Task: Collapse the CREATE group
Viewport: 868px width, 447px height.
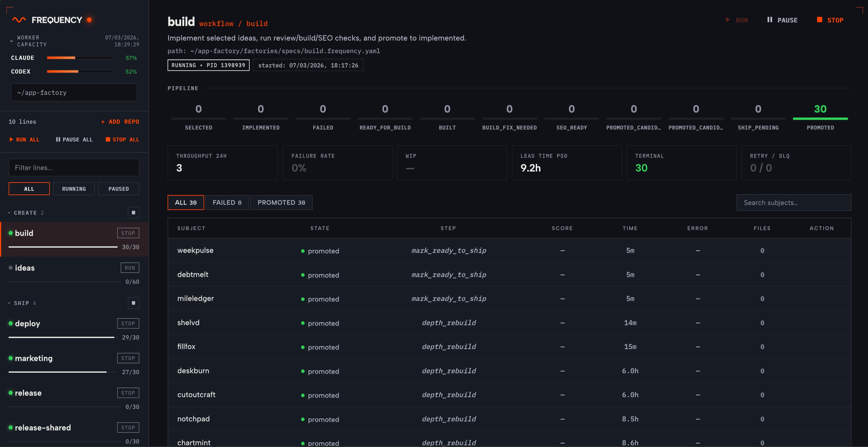Action: point(10,213)
